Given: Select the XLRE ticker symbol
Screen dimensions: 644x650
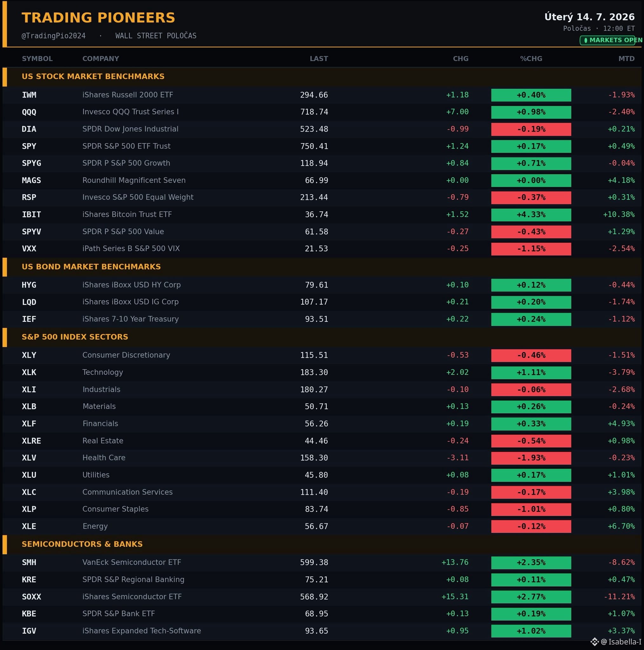Looking at the screenshot, I should click(31, 441).
